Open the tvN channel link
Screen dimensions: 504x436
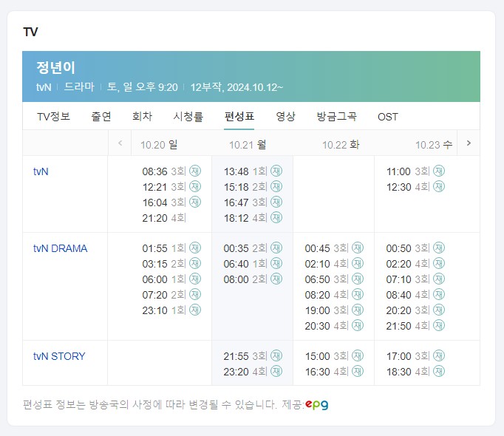click(x=41, y=171)
